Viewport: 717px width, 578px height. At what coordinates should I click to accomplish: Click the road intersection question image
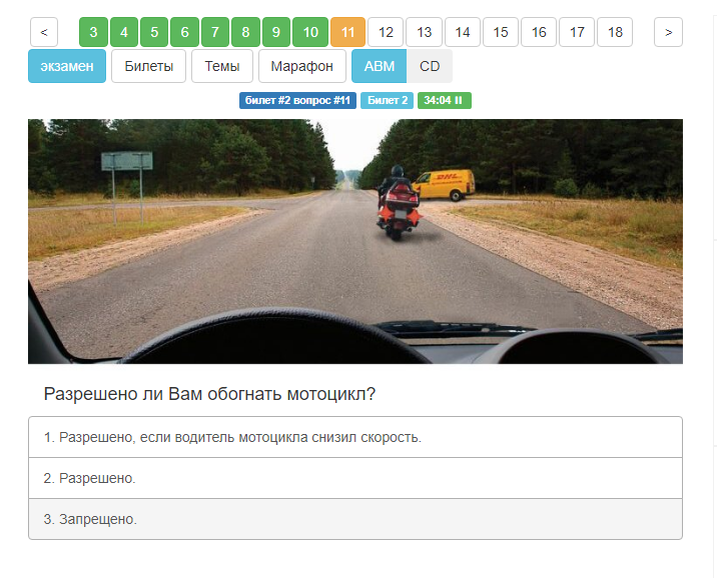355,241
